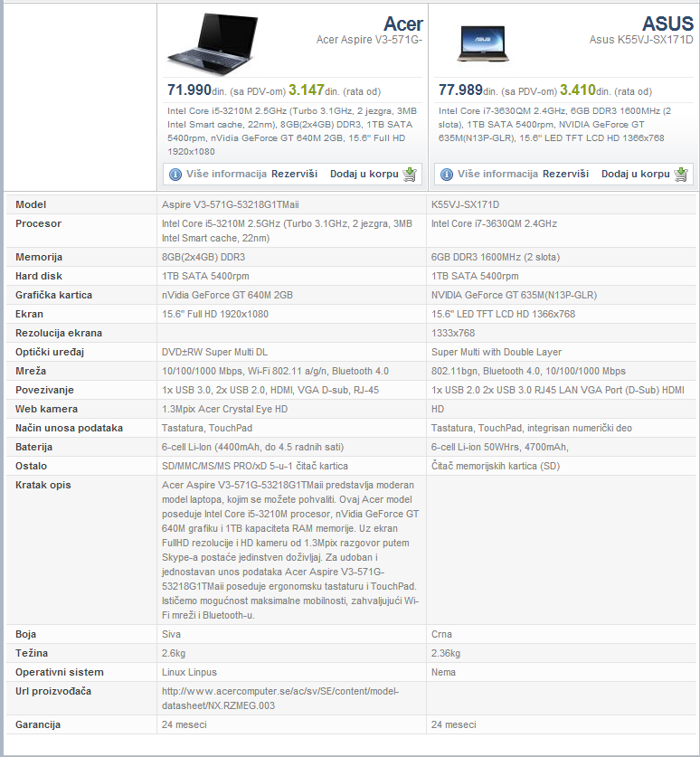Open the Asus K55VJ-SX171D title link
The width and height of the screenshot is (700, 757).
641,40
